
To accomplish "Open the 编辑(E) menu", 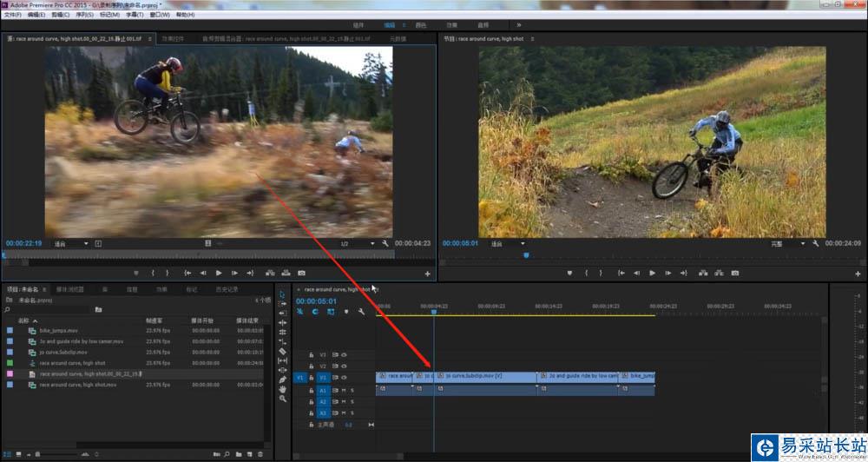I will [36, 15].
